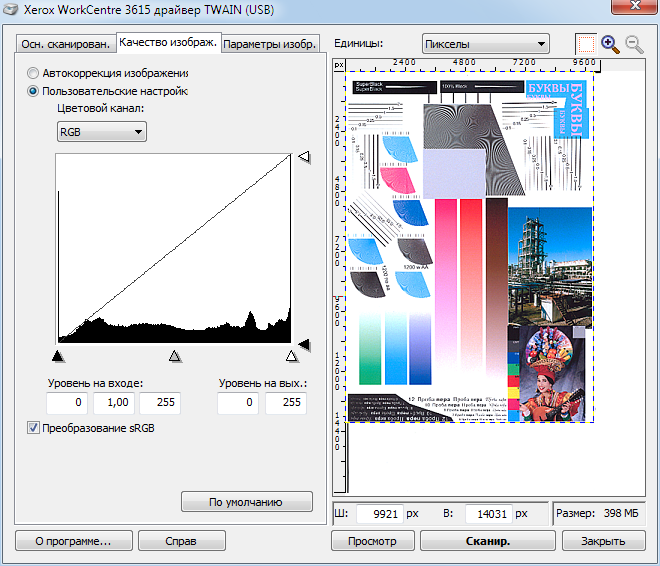The width and height of the screenshot is (660, 566).
Task: Click the width field showing 9921
Action: point(380,514)
